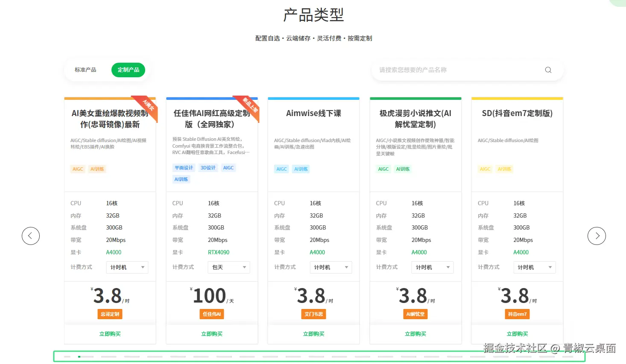This screenshot has width=626, height=364.
Task: Click the AI美女 corner ribbon on first card
Action: point(147,107)
